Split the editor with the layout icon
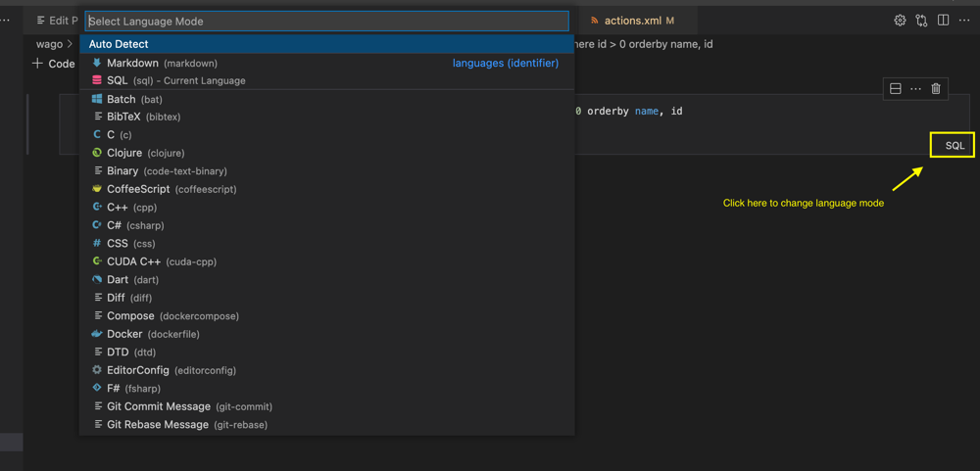This screenshot has width=980, height=471. click(x=943, y=20)
